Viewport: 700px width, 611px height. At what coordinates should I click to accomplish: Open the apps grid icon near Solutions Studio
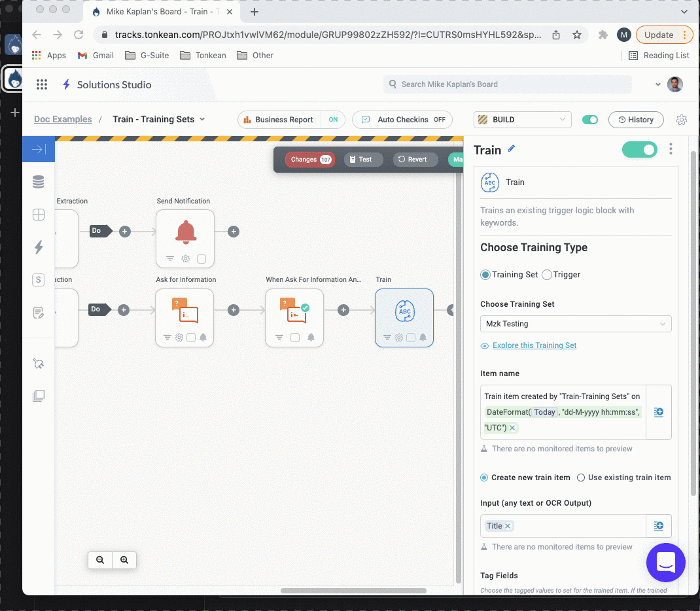[42, 84]
